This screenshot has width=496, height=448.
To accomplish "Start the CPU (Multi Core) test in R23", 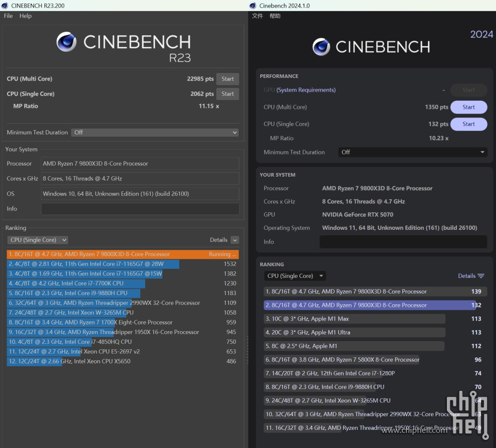I will click(x=227, y=79).
